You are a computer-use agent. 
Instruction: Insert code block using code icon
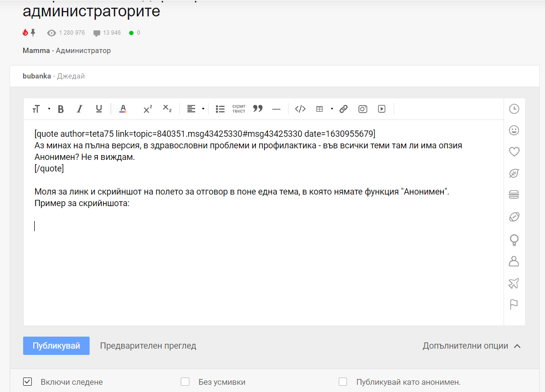(x=300, y=109)
